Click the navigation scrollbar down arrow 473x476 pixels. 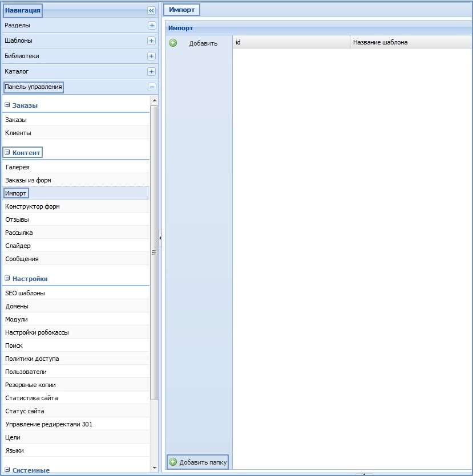pyautogui.click(x=154, y=467)
